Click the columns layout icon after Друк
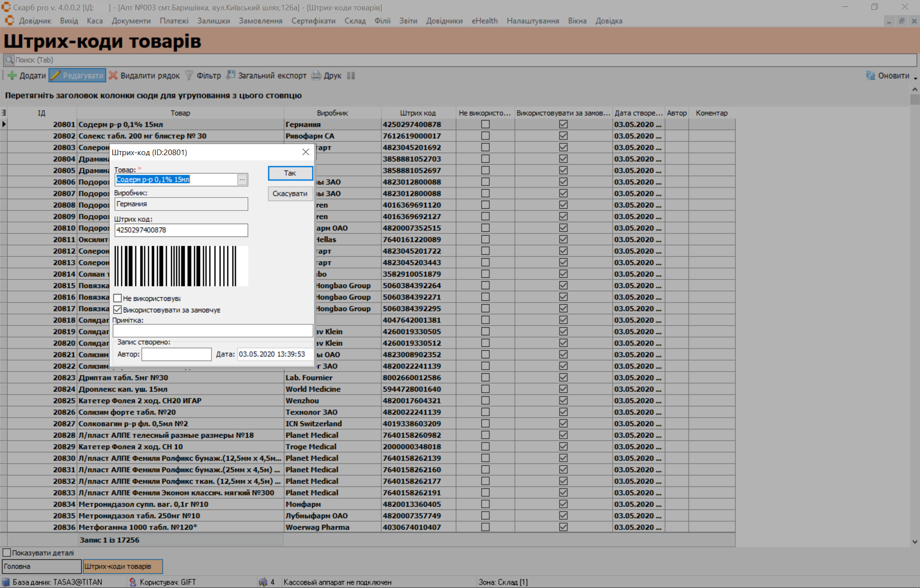 351,75
